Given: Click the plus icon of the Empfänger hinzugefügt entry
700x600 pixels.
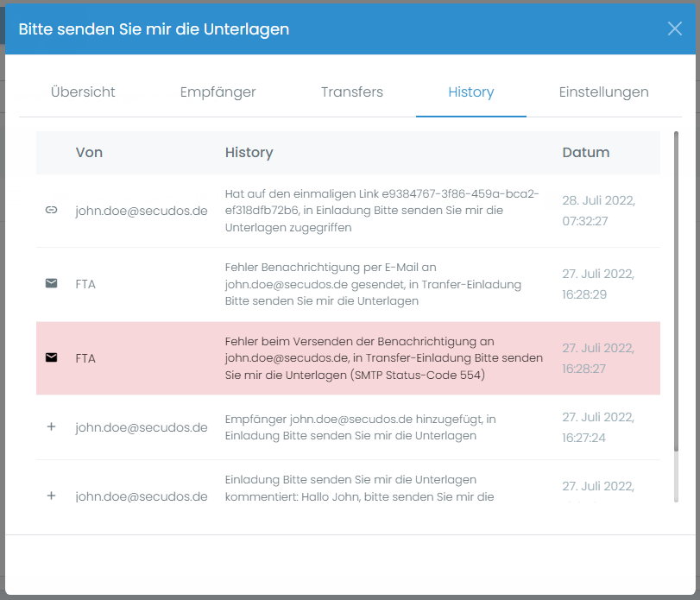Looking at the screenshot, I should 51,426.
